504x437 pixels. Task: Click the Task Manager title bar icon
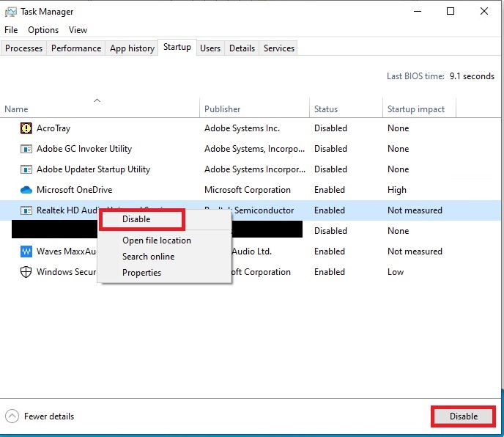(x=10, y=12)
